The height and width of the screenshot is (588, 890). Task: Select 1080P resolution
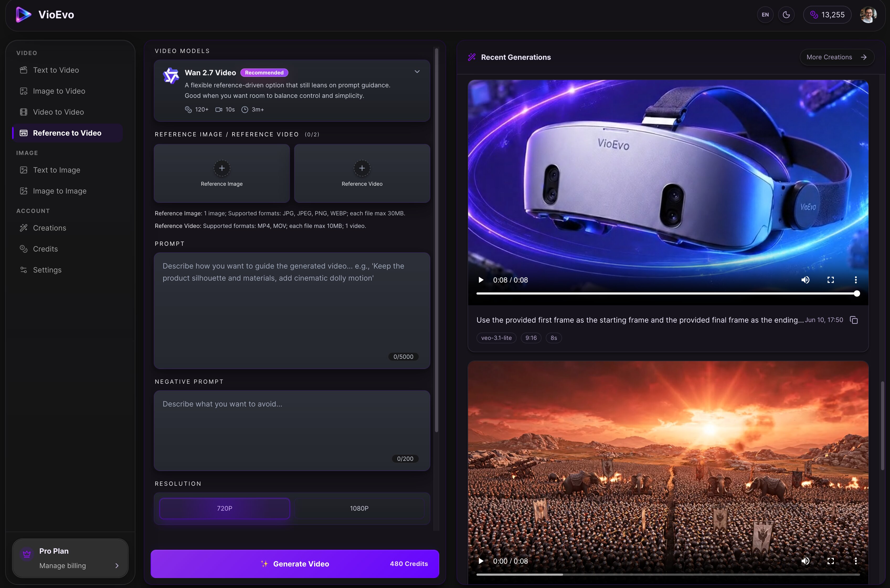coord(359,509)
